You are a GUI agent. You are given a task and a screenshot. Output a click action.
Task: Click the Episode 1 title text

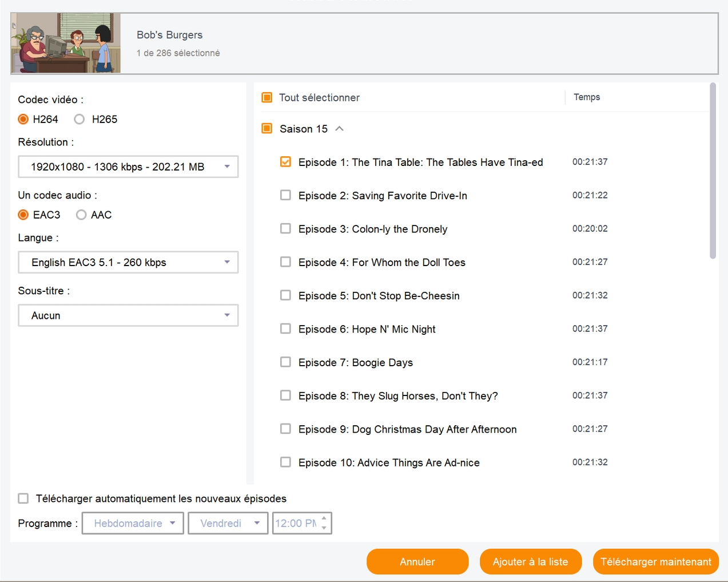click(x=421, y=163)
